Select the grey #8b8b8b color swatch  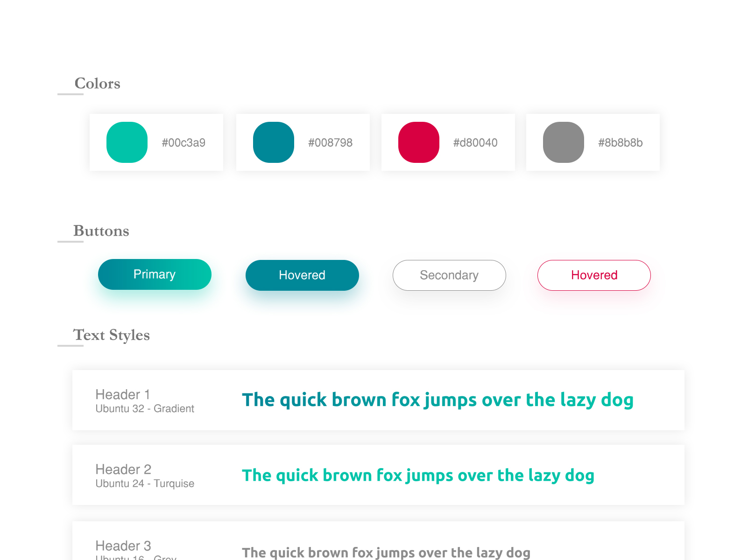tap(564, 142)
